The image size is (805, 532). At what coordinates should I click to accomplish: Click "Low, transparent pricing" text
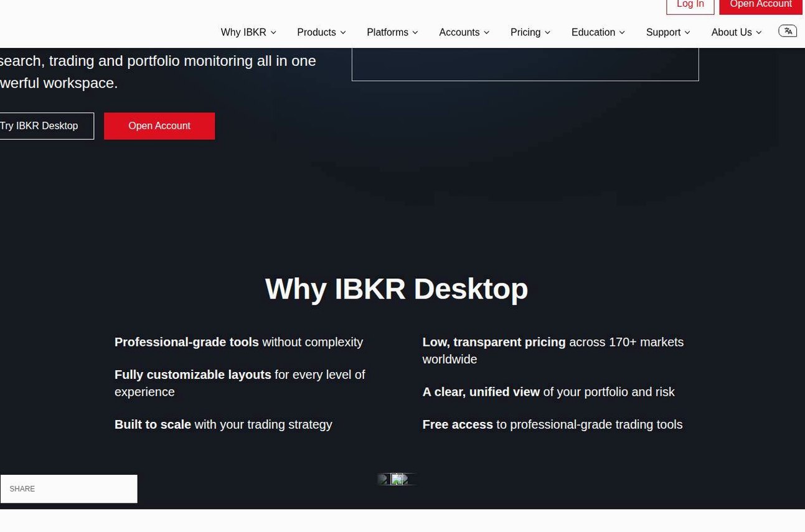[x=494, y=342]
